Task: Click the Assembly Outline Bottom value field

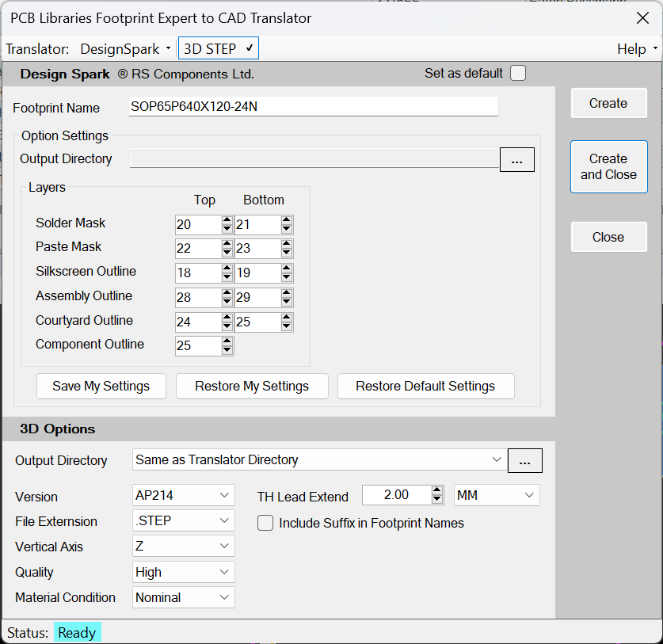Action: (257, 297)
